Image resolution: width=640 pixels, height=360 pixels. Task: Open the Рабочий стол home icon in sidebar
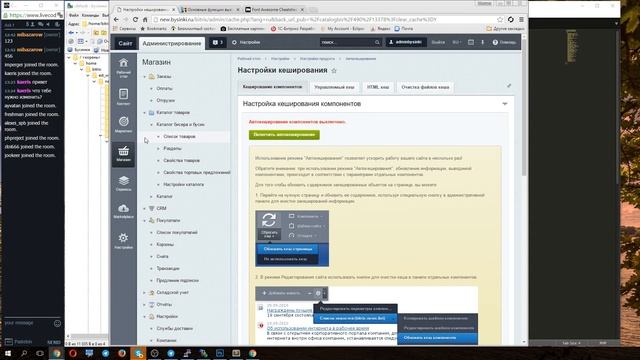tap(123, 63)
